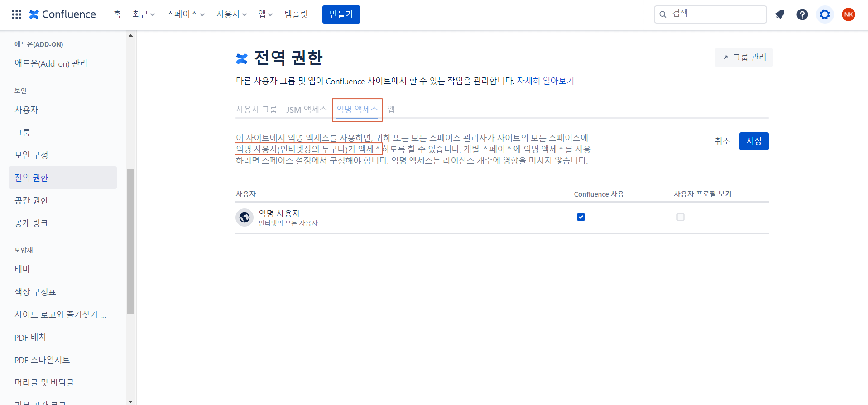Click the globe icon for 익명 사용자

pyautogui.click(x=245, y=217)
